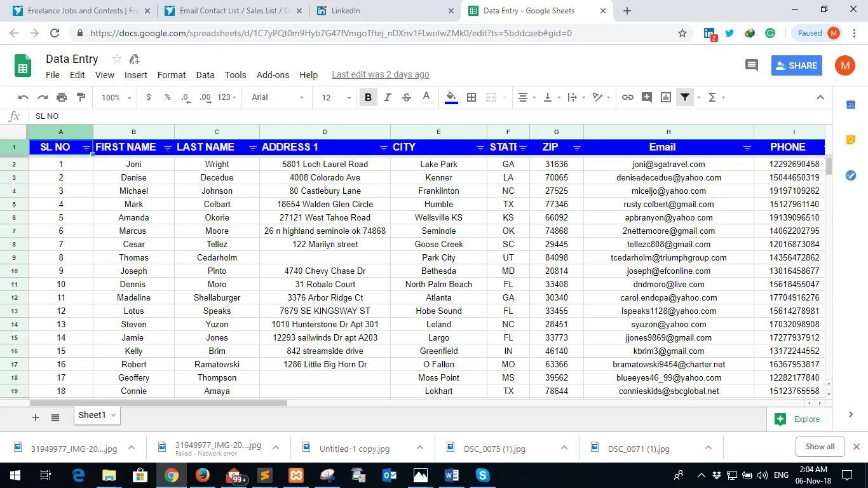868x488 pixels.
Task: Open the Arial font dropdown
Action: 278,97
